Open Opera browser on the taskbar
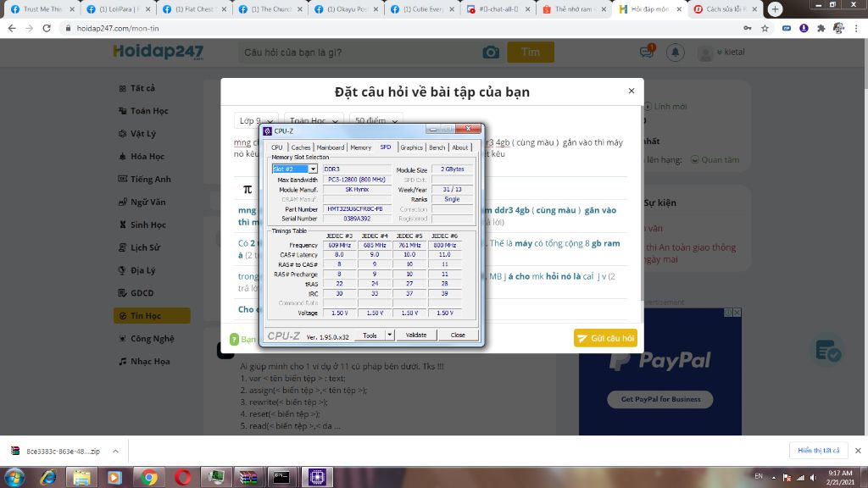The width and height of the screenshot is (868, 488). (183, 477)
